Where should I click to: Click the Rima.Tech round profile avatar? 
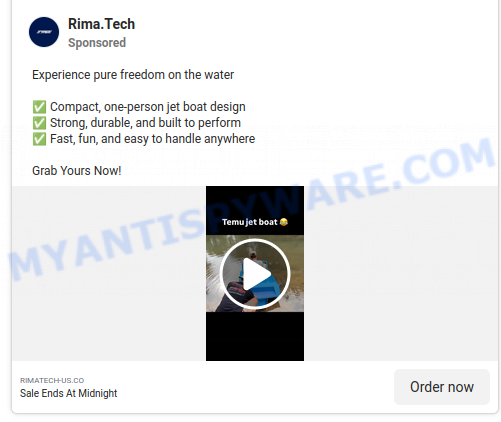(44, 32)
